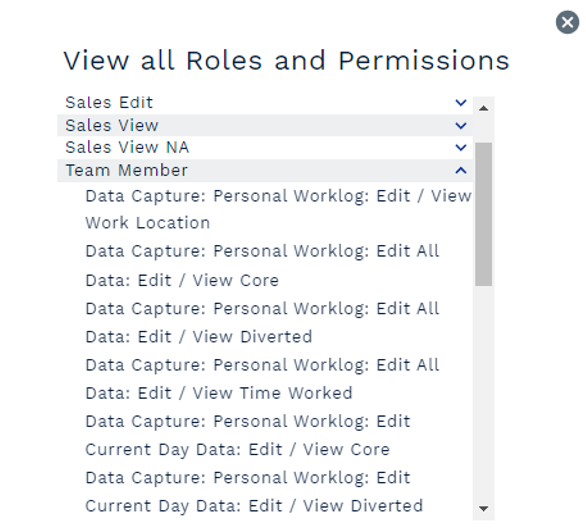Click the vertical scrollbar thumb
The width and height of the screenshot is (586, 531).
click(484, 214)
